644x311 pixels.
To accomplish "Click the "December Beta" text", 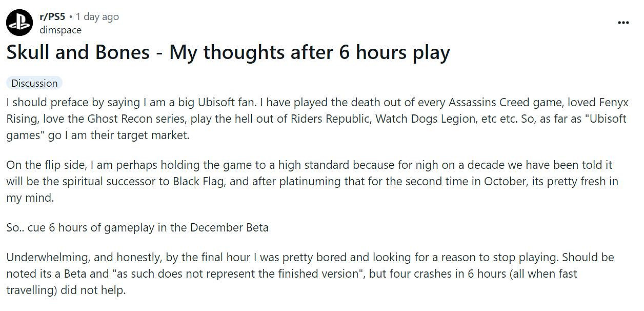I will 229,227.
